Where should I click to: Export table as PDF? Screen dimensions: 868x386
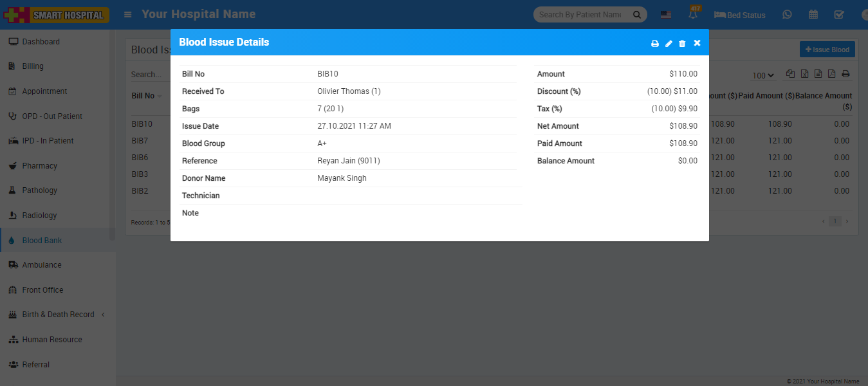(831, 75)
